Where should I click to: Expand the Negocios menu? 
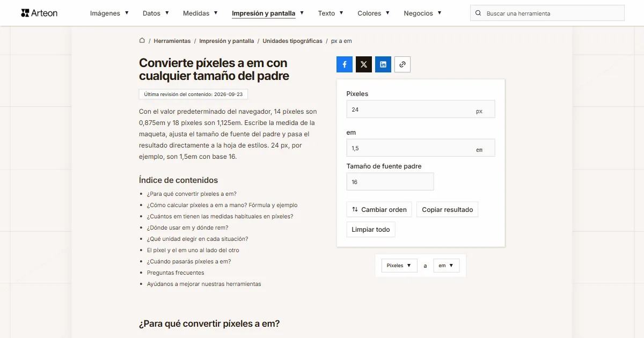(x=423, y=13)
